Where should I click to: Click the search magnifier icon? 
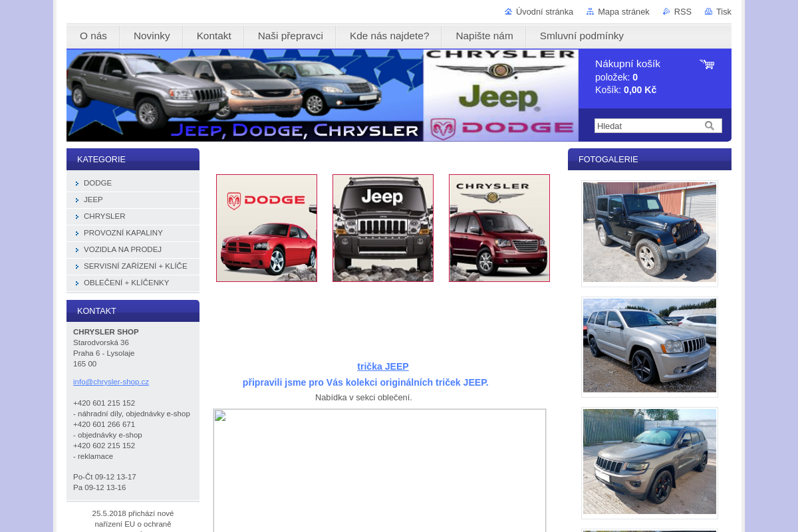tap(710, 126)
